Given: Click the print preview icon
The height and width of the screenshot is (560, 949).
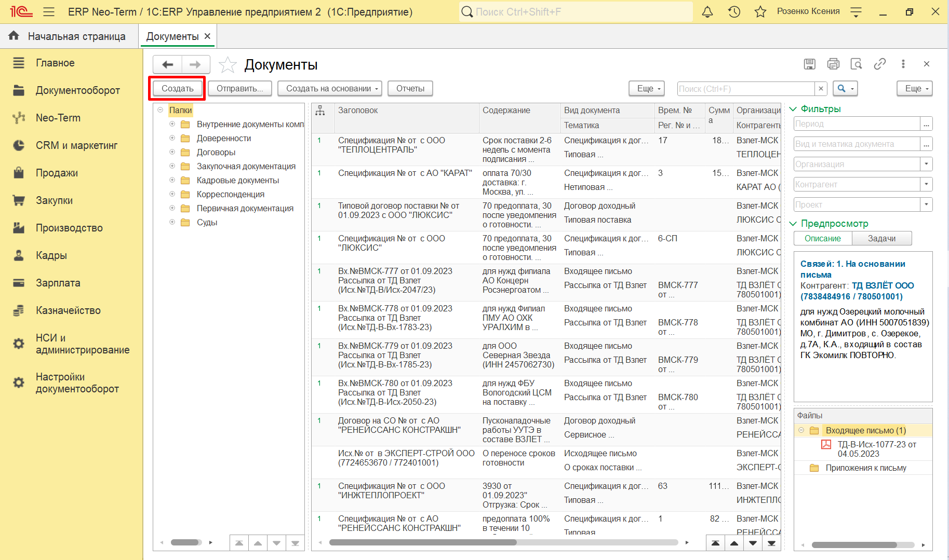Looking at the screenshot, I should (x=856, y=64).
